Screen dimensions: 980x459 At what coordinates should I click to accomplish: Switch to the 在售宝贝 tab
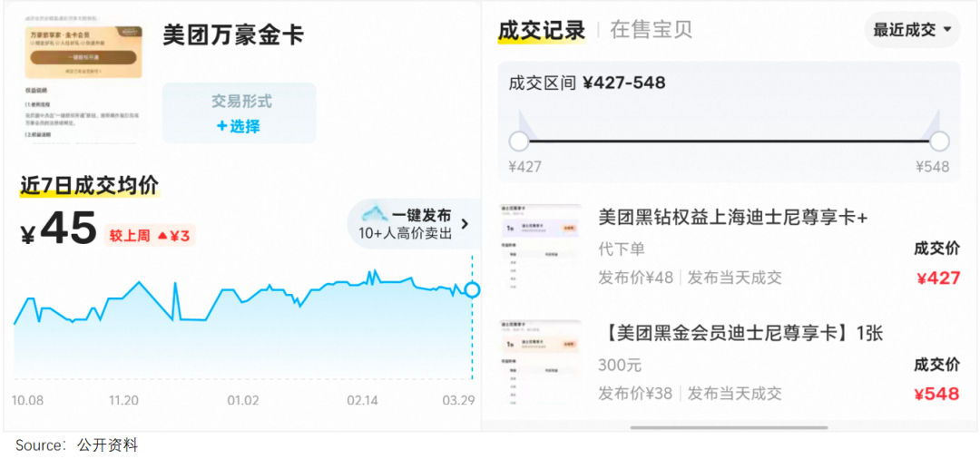(x=651, y=30)
